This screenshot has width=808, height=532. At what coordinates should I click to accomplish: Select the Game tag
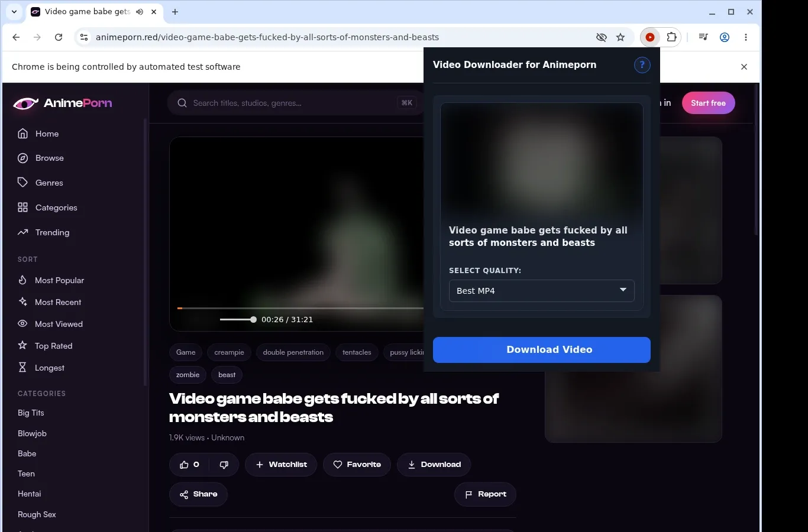[186, 352]
